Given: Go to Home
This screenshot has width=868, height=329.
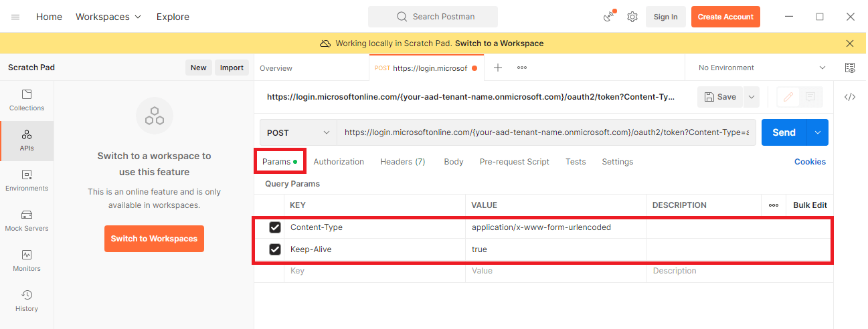Looking at the screenshot, I should tap(49, 17).
